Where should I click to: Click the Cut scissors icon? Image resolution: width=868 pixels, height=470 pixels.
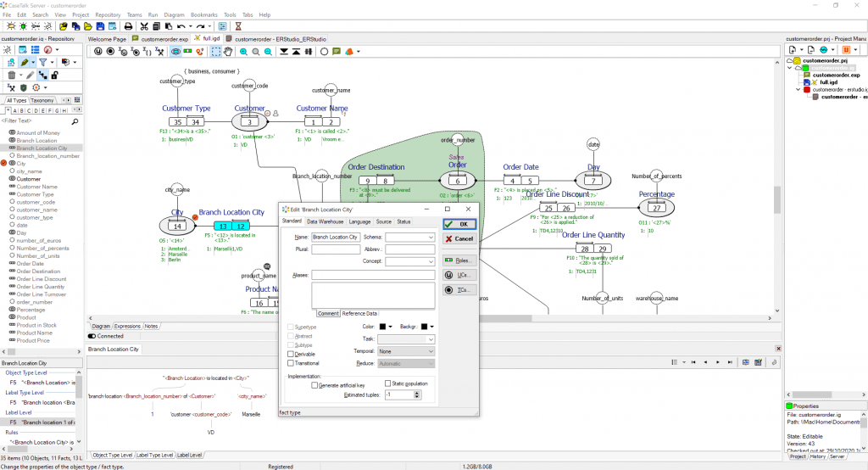[144, 26]
